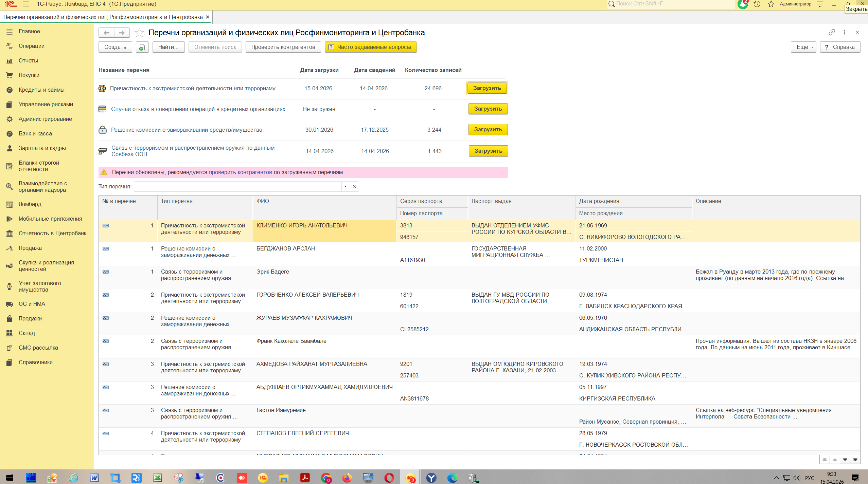Open the sections hamburger menu icon
This screenshot has width=868, height=484.
[x=26, y=4]
